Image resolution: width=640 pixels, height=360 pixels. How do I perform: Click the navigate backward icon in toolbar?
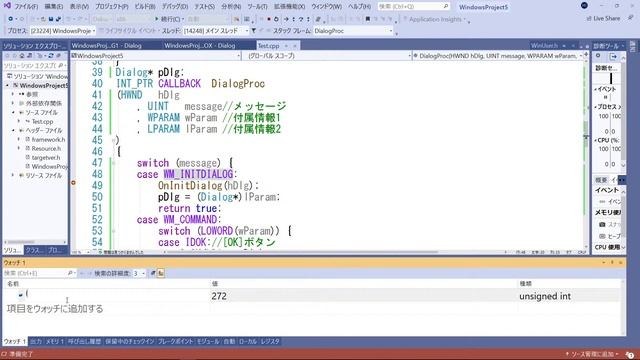11,19
